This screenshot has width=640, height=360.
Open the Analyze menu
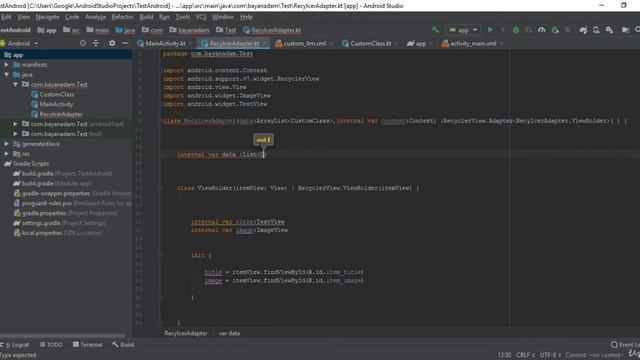(x=96, y=17)
